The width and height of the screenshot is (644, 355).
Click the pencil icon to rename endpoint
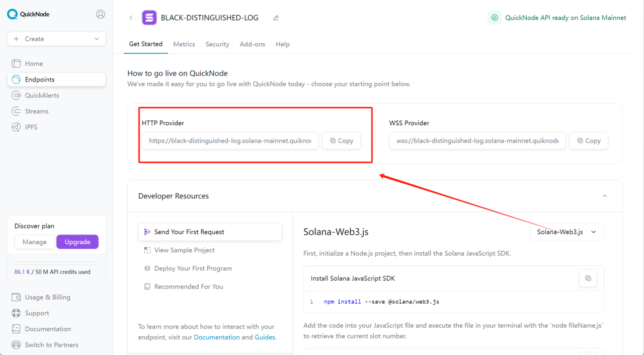276,18
